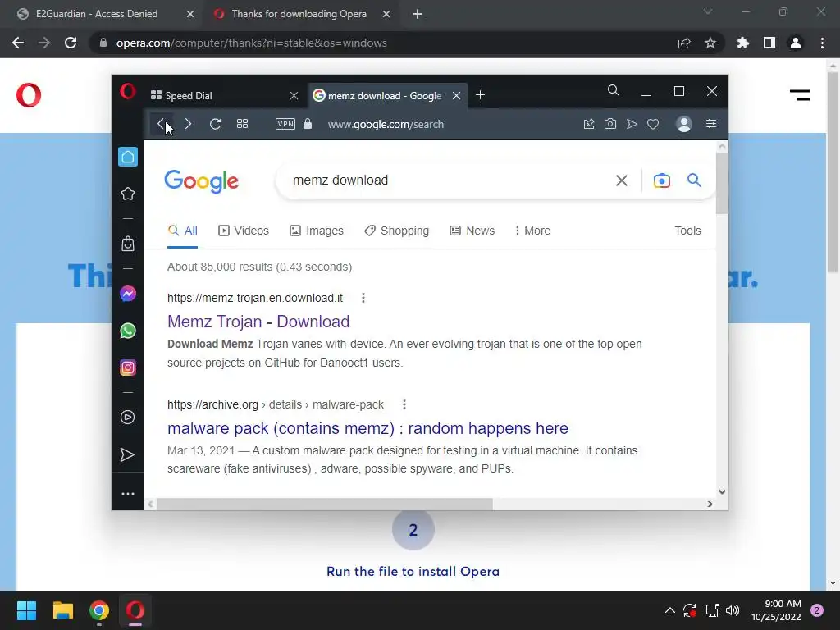Open Chrome three-dot menu
The height and width of the screenshot is (630, 840).
[822, 43]
